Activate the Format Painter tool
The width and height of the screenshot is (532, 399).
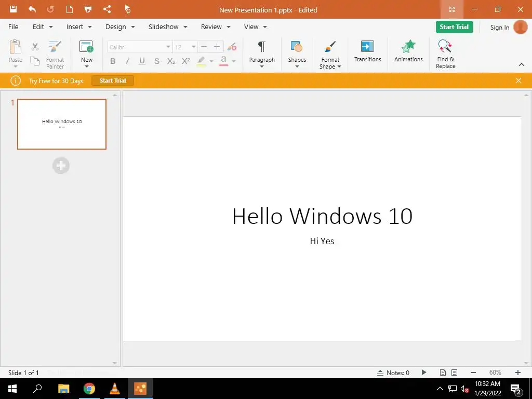pos(55,55)
